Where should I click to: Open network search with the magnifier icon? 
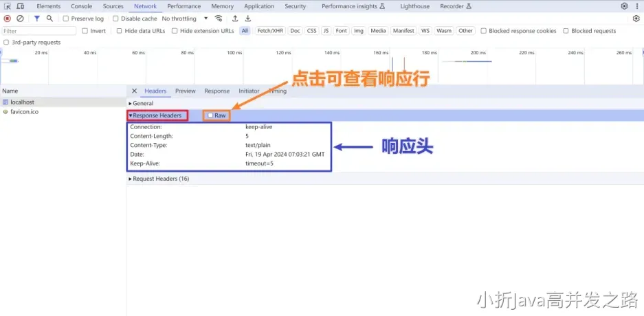coord(49,19)
